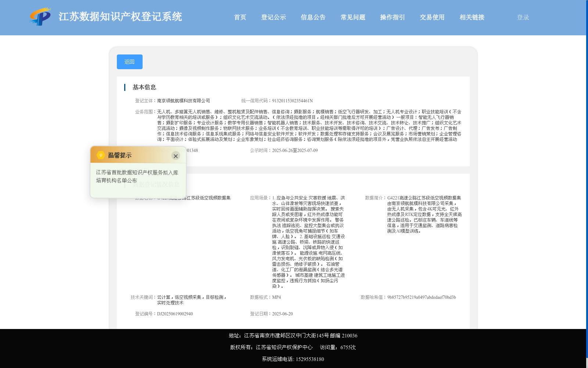588x368 pixels.
Task: Click hash value 9b85727b95219a0497abdedaef70bd3b
Action: pyautogui.click(x=422, y=297)
